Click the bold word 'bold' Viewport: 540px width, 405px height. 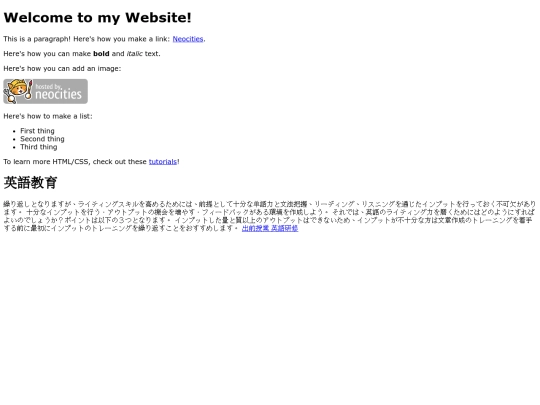pyautogui.click(x=101, y=54)
